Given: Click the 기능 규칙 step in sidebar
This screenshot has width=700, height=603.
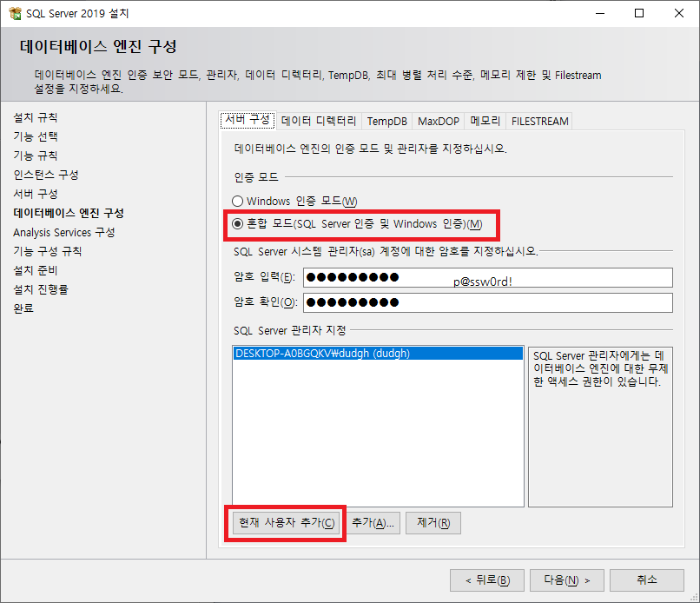Looking at the screenshot, I should [x=36, y=156].
